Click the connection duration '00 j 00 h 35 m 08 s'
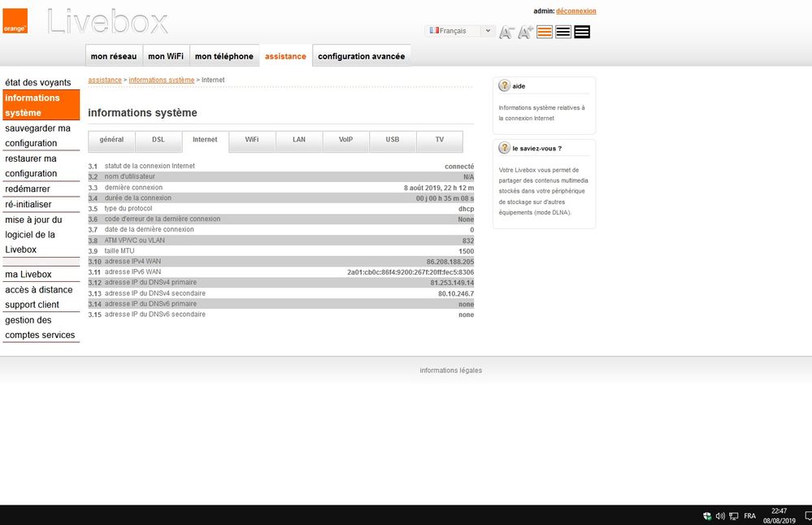 tap(445, 198)
